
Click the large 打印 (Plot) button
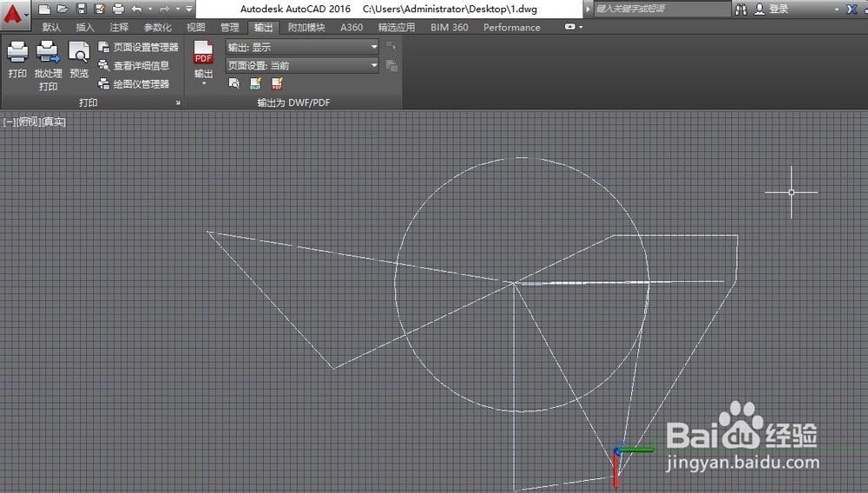pos(17,60)
